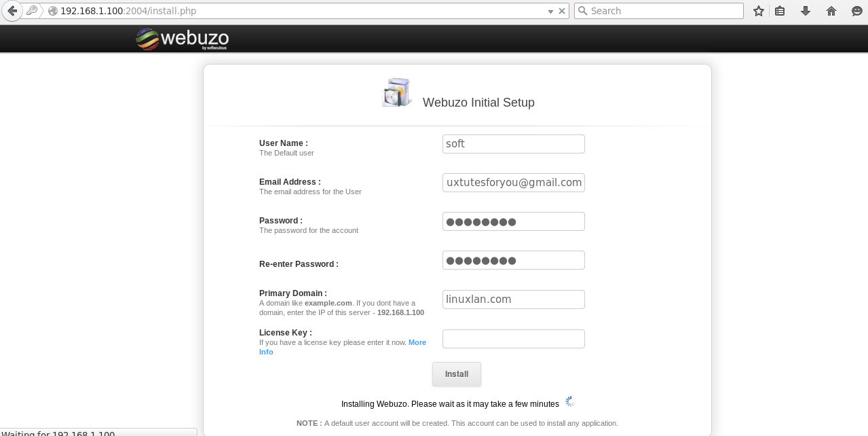The width and height of the screenshot is (868, 436).
Task: Click the Email Address input field
Action: (x=514, y=183)
